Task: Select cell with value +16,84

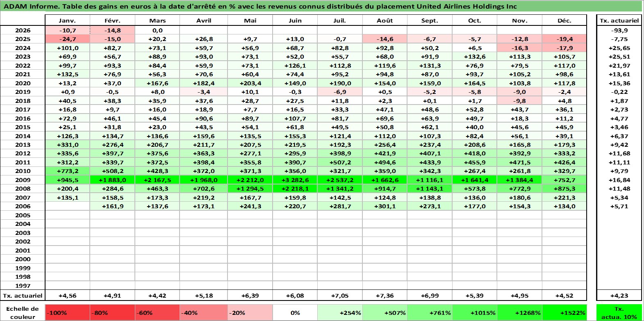Action: [x=619, y=180]
